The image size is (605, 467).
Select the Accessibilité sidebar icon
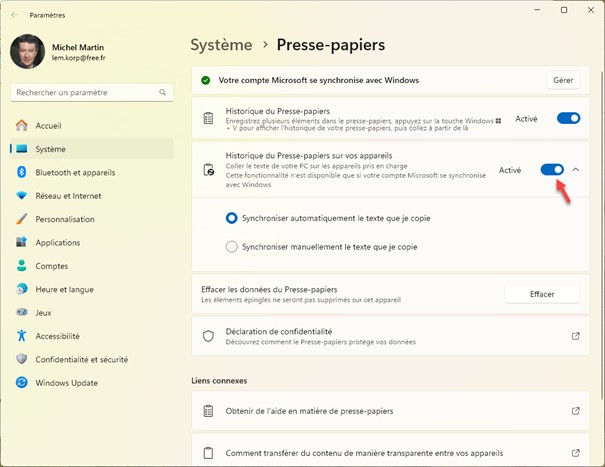tap(21, 336)
